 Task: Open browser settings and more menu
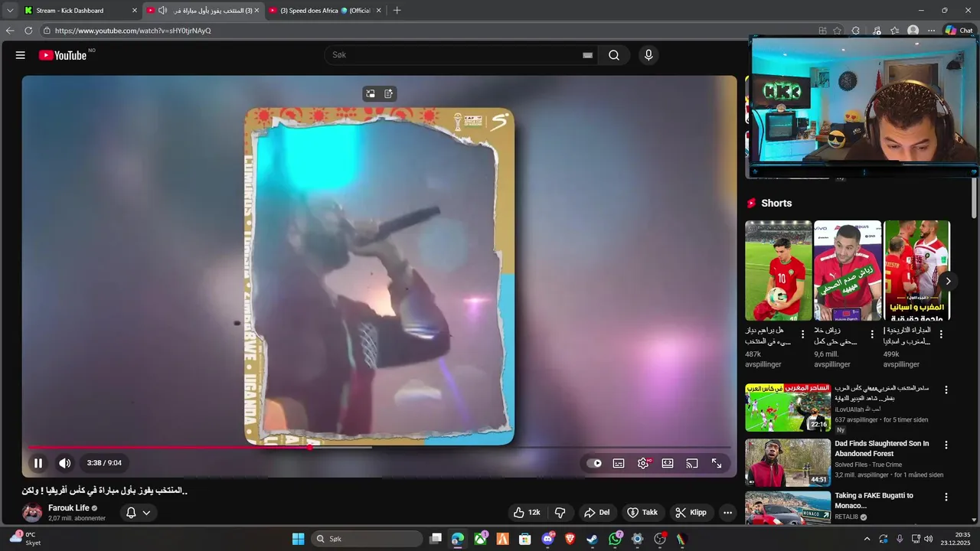931,31
